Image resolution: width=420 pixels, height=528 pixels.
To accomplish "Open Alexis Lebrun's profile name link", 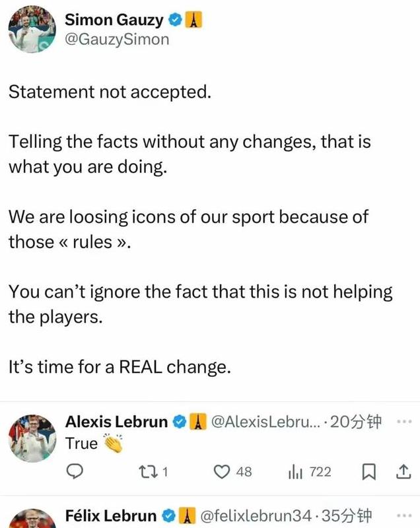I will point(116,421).
